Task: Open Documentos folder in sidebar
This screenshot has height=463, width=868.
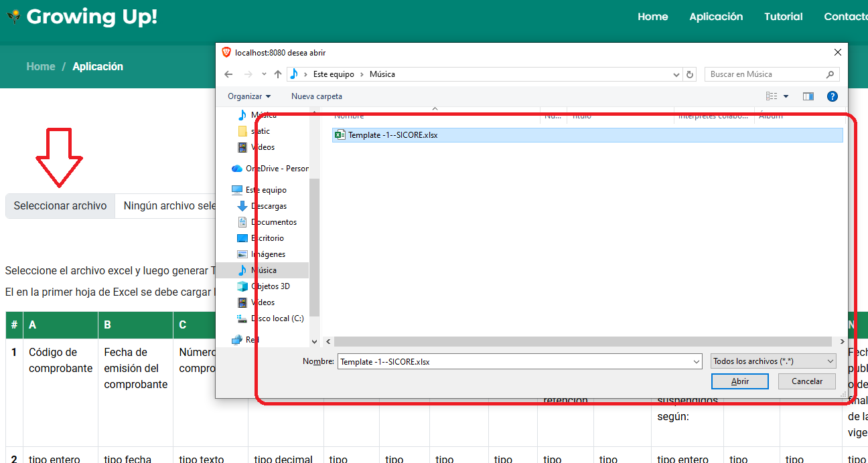Action: pos(267,222)
